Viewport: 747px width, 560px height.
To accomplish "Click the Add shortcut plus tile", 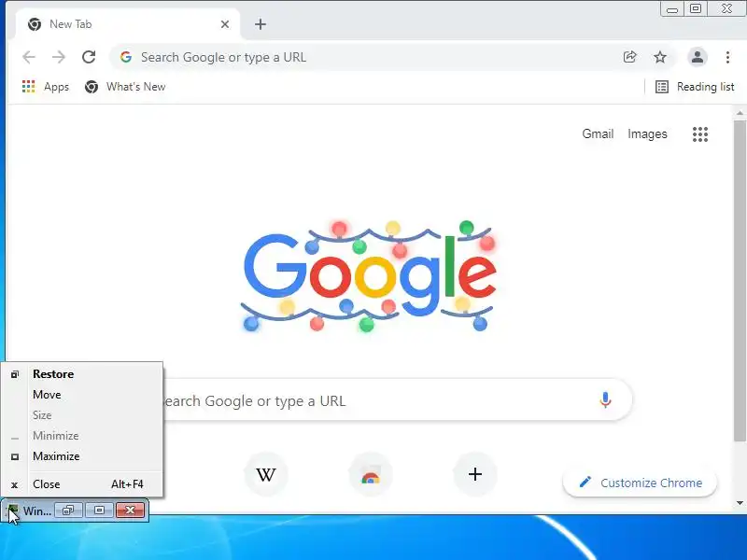I will click(x=475, y=474).
